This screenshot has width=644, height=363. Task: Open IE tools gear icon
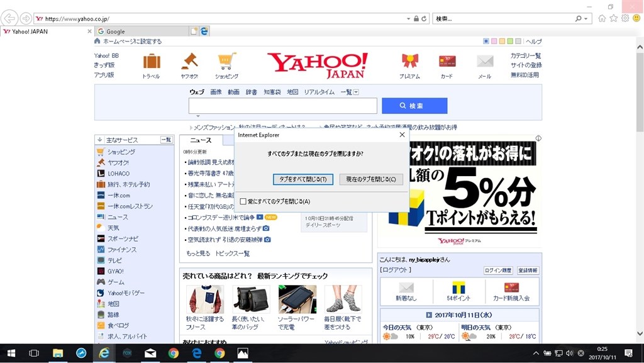[625, 18]
